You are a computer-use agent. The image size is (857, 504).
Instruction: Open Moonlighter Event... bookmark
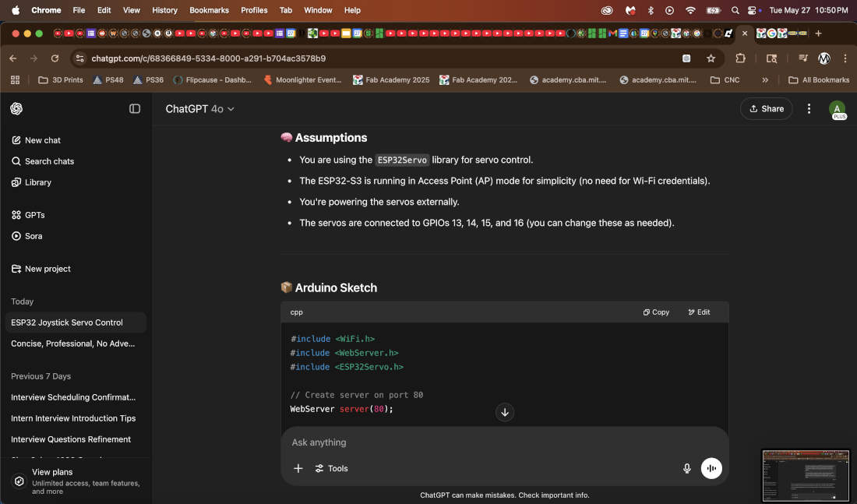point(302,79)
